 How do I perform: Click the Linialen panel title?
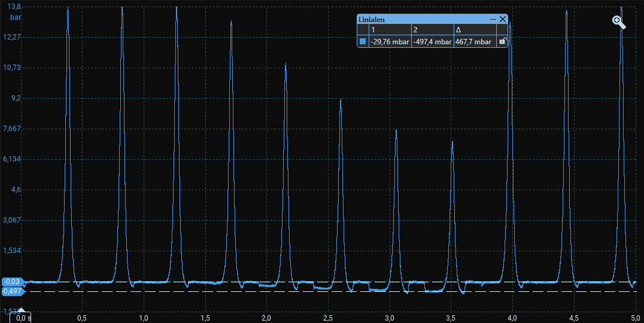(372, 19)
